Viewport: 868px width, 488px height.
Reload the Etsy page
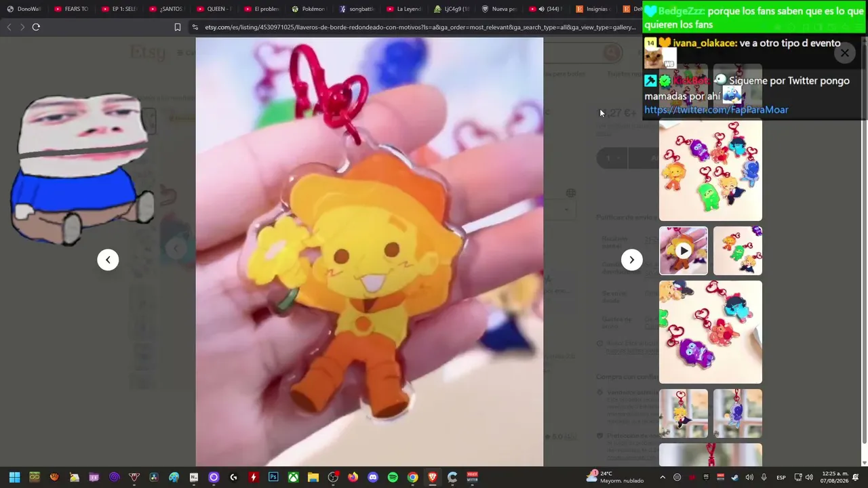point(36,27)
